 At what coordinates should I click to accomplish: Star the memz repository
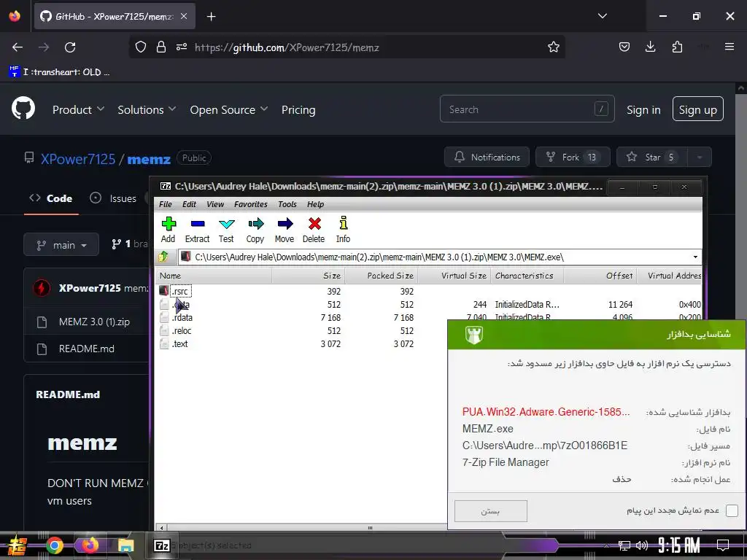pos(652,157)
